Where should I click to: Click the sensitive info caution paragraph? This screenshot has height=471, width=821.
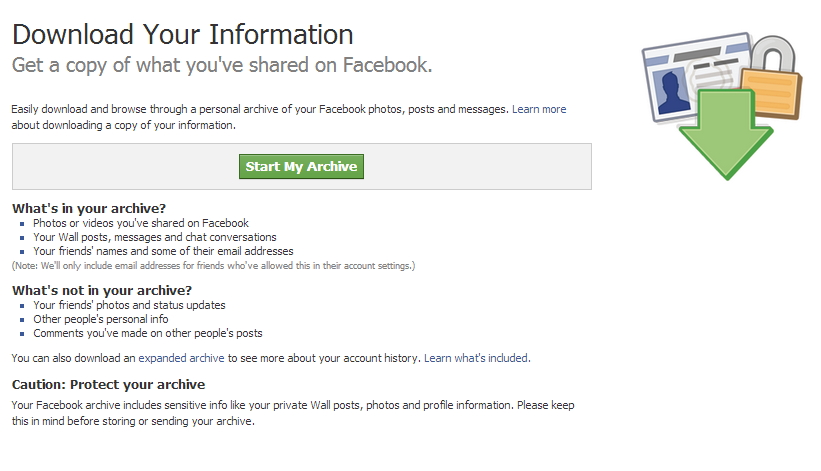(293, 413)
